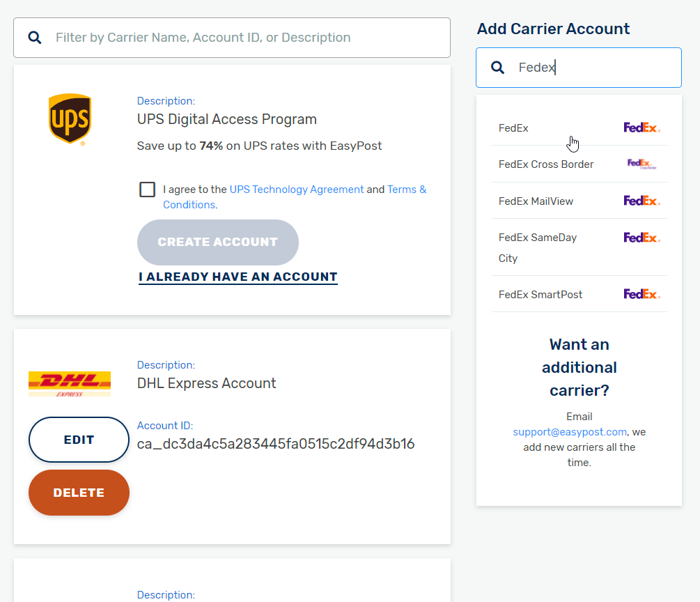The height and width of the screenshot is (602, 700).
Task: Select FedEx SameDay City entry
Action: (579, 247)
